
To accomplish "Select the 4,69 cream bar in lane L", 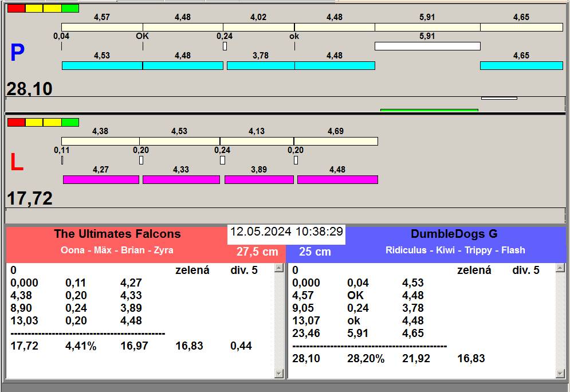I will tap(336, 141).
